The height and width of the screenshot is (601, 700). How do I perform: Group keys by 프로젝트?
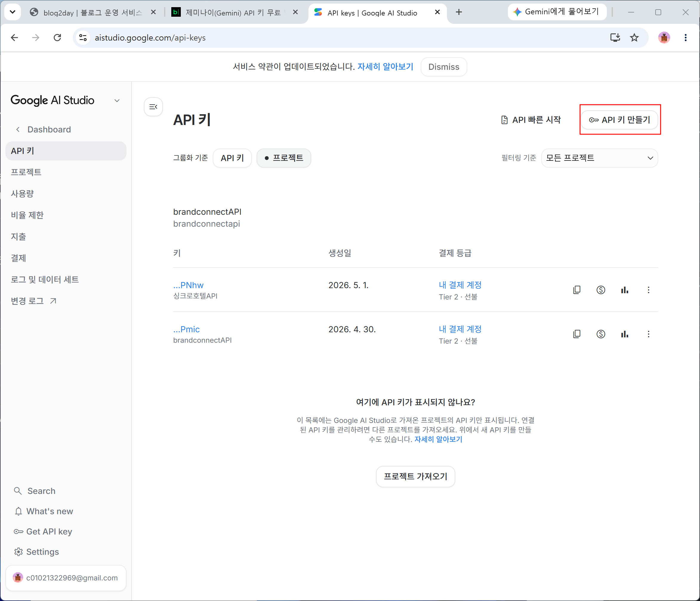284,158
